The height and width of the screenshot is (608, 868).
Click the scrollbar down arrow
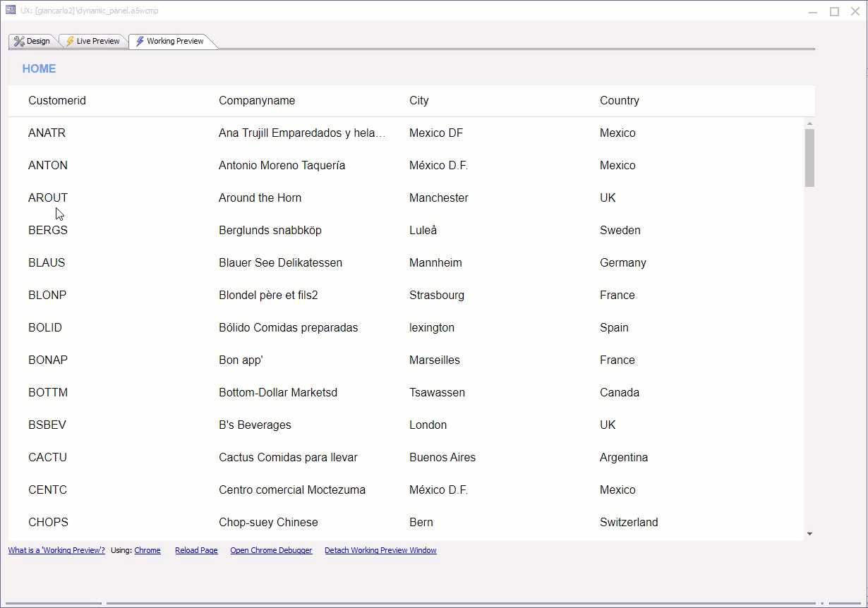pos(809,534)
